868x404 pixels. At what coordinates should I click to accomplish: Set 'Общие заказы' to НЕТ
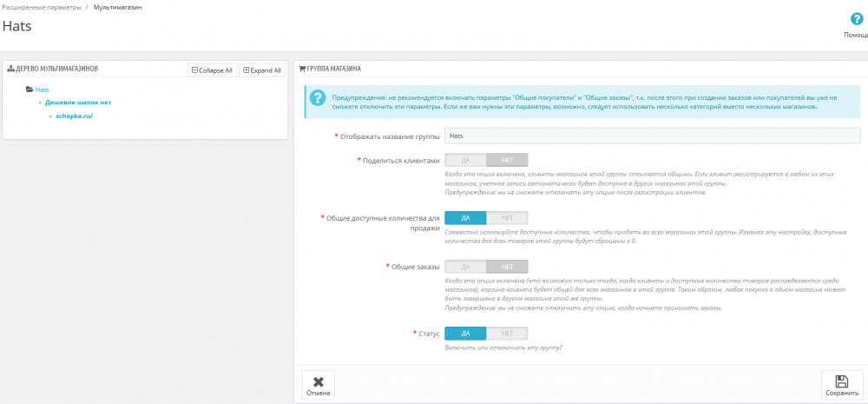507,267
